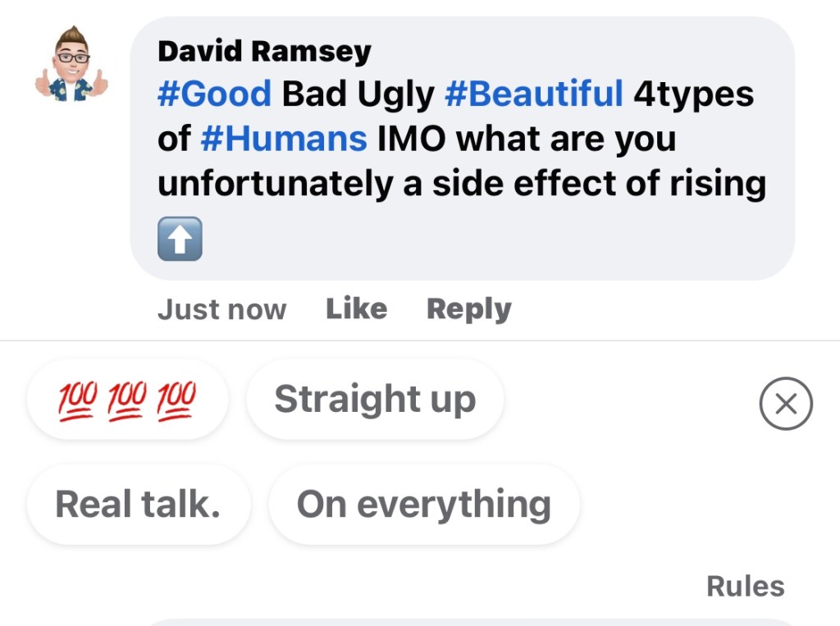Open the #Beautiful hashtag
Screen dimensions: 840x626
[533, 94]
